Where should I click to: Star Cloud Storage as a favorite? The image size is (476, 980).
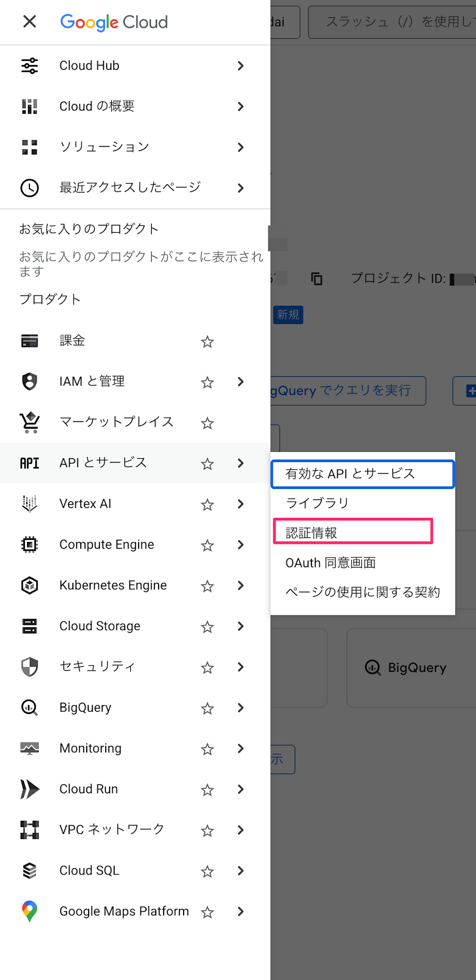208,627
